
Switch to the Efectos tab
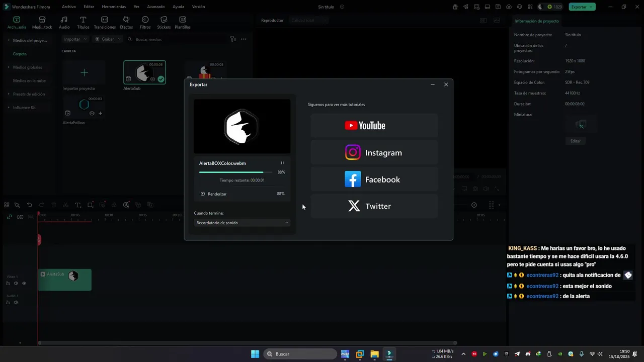click(x=126, y=23)
